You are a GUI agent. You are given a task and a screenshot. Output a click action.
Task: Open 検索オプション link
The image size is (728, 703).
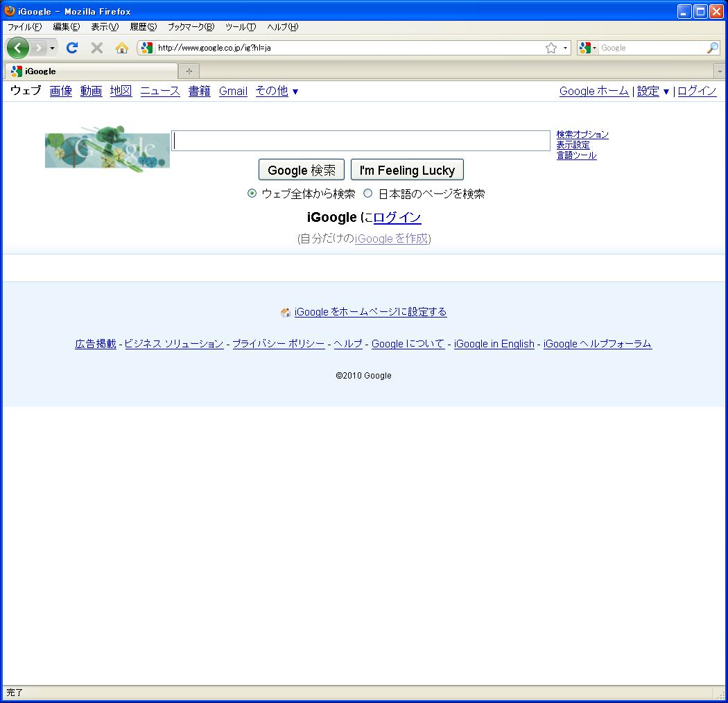(x=582, y=134)
